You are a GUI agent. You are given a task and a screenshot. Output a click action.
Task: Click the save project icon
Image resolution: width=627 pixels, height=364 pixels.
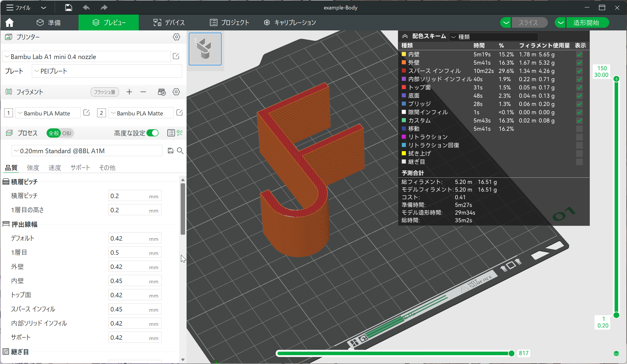tap(68, 8)
